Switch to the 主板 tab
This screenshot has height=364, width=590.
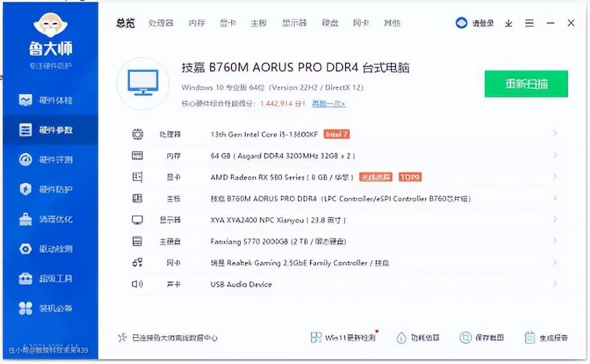(x=259, y=23)
